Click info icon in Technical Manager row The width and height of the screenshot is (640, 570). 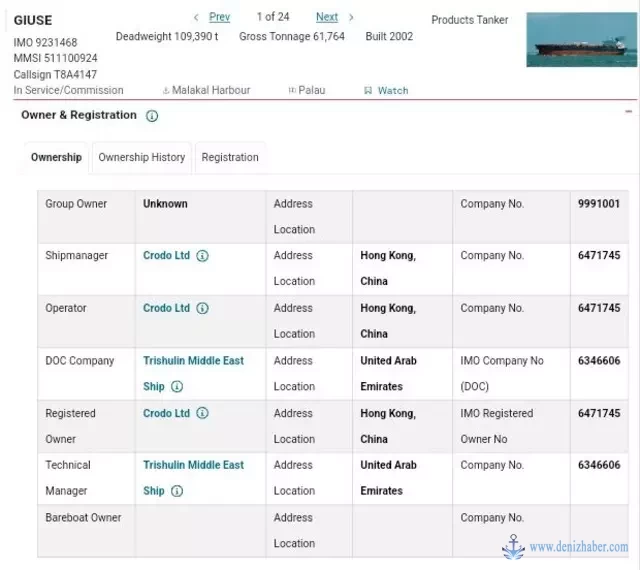177,491
